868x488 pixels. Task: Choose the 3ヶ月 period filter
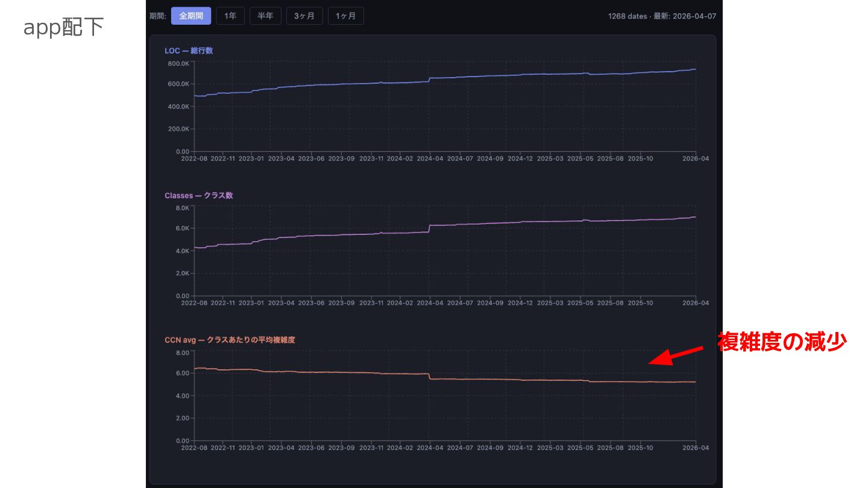[x=304, y=16]
